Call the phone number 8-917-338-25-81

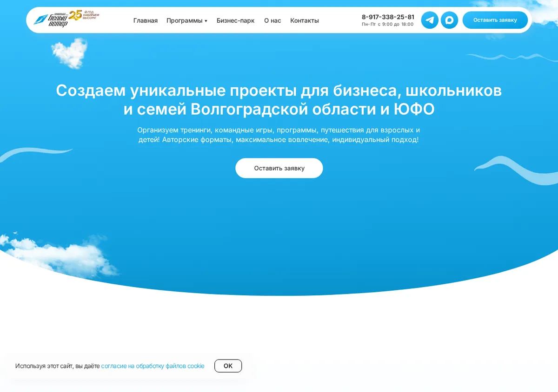click(x=388, y=17)
